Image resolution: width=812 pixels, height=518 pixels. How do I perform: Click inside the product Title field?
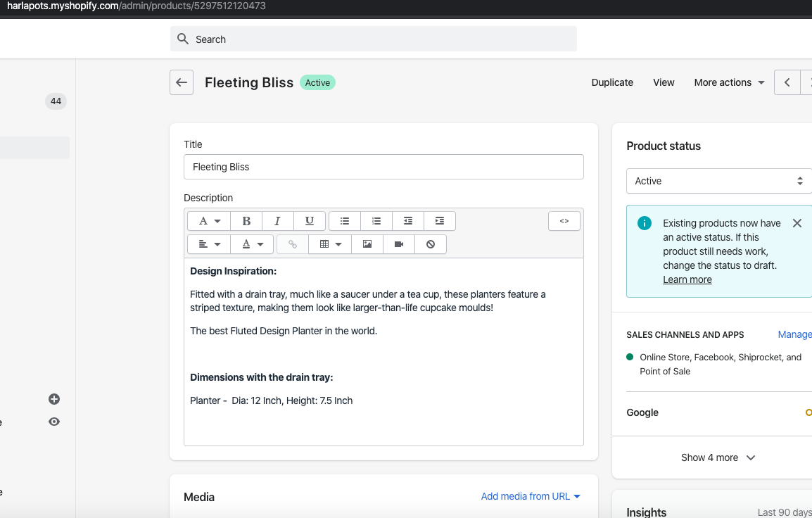tap(383, 167)
